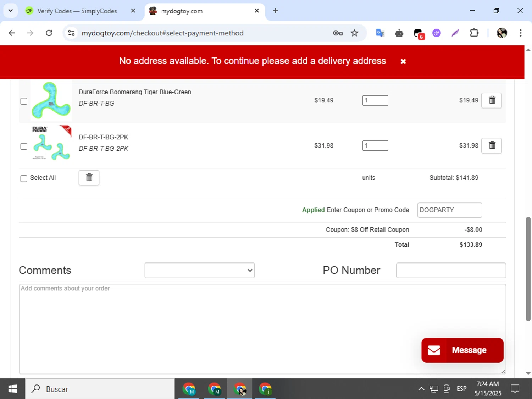Open the Chrome three-dot menu
The width and height of the screenshot is (532, 399).
coord(521,33)
